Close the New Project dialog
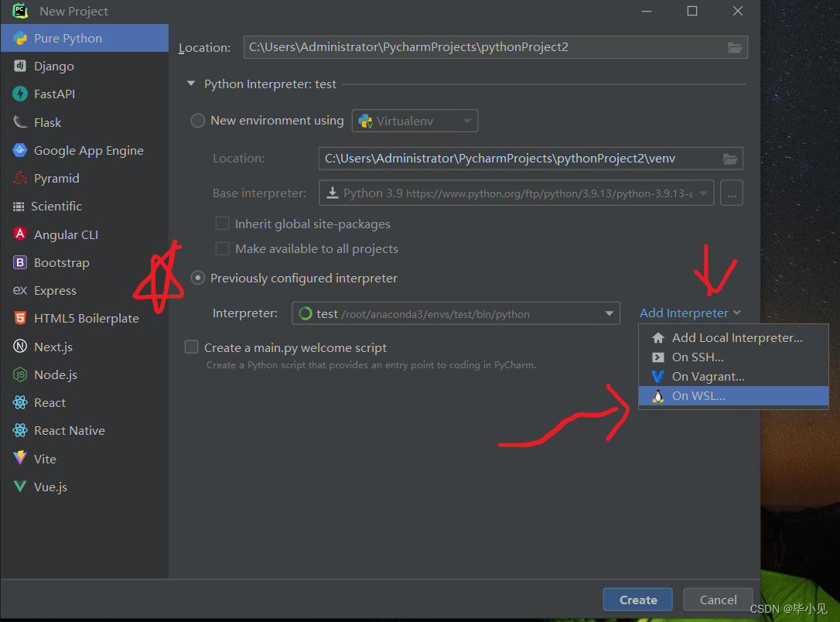The image size is (840, 622). click(x=738, y=11)
